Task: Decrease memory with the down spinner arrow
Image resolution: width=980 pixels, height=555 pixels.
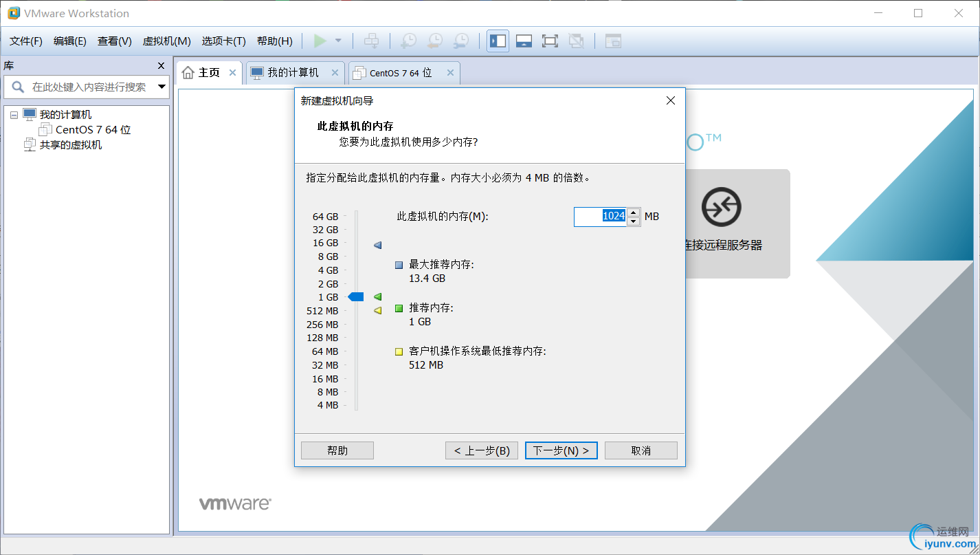Action: click(634, 221)
